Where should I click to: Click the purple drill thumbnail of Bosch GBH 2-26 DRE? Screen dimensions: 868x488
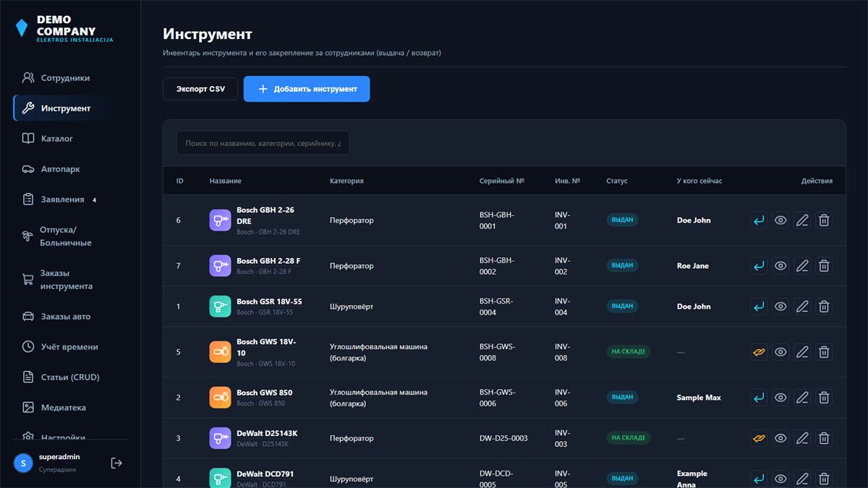221,221
